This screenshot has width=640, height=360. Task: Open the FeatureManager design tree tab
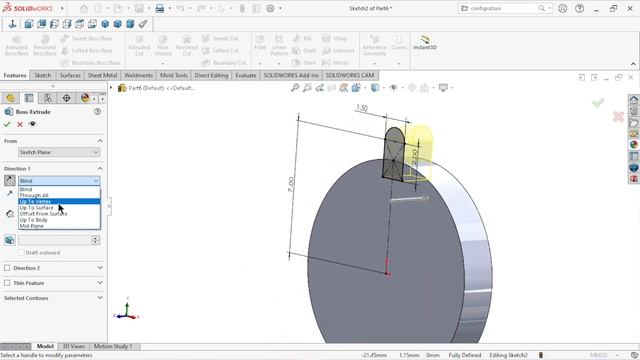point(10,98)
